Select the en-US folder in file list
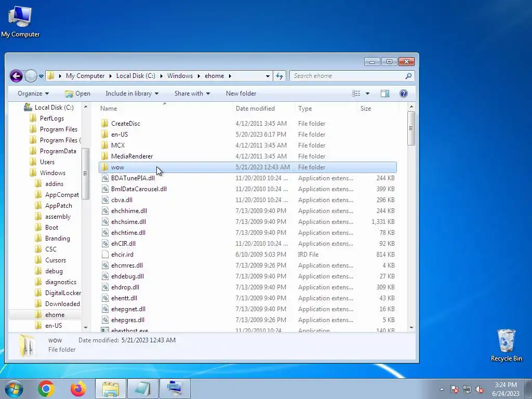The image size is (532, 399). (x=119, y=135)
